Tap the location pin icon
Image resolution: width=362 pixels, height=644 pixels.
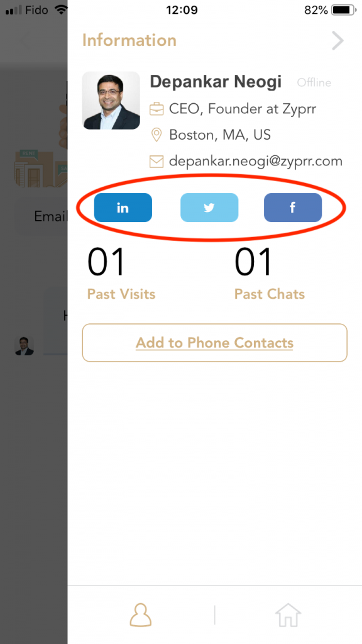(156, 135)
